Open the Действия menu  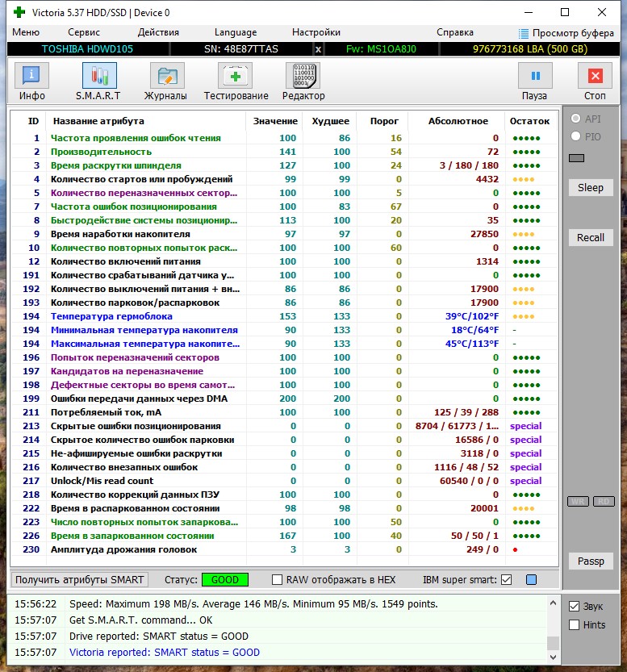click(158, 32)
